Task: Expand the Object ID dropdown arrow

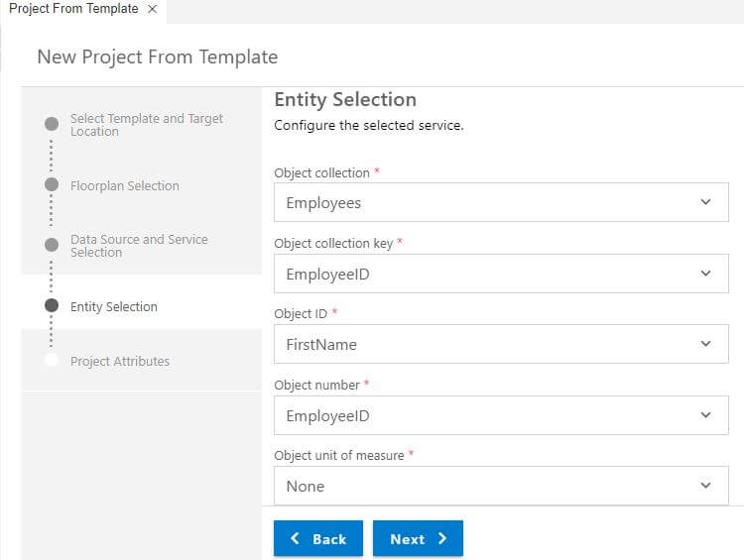Action: click(705, 343)
